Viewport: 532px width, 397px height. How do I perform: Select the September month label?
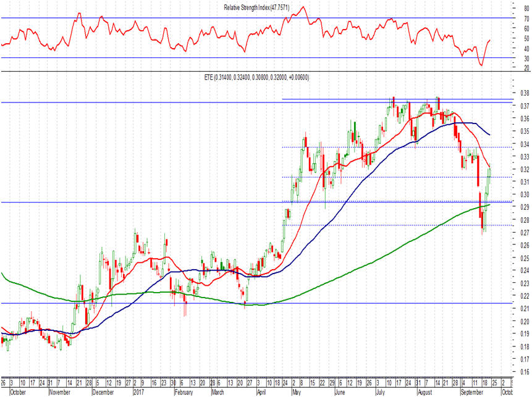[472, 392]
